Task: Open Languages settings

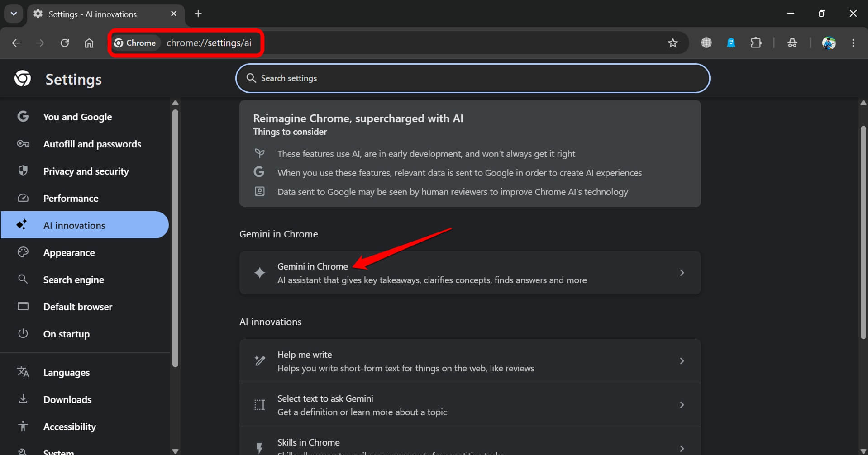Action: [85, 372]
